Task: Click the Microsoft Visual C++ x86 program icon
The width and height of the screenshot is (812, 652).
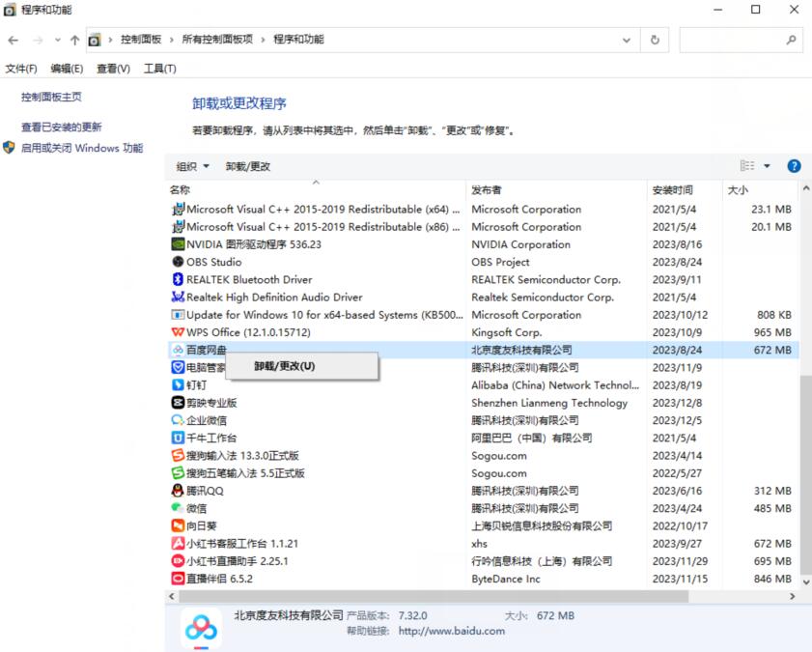Action: (x=178, y=227)
